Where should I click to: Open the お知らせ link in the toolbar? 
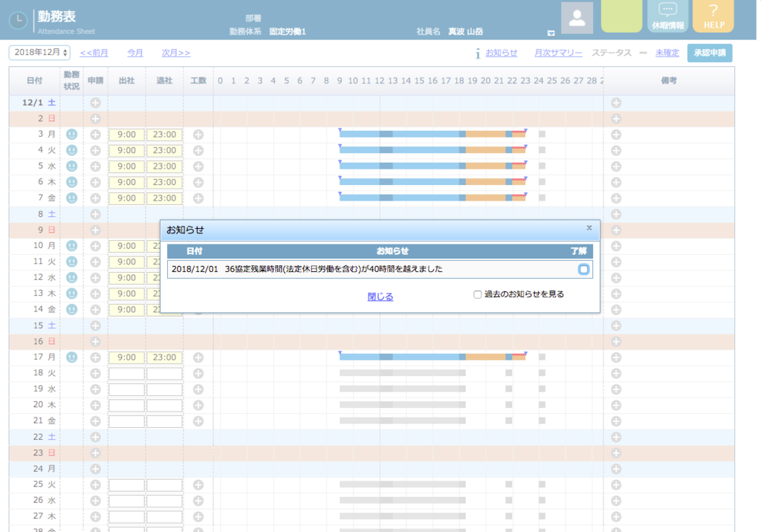[x=502, y=53]
